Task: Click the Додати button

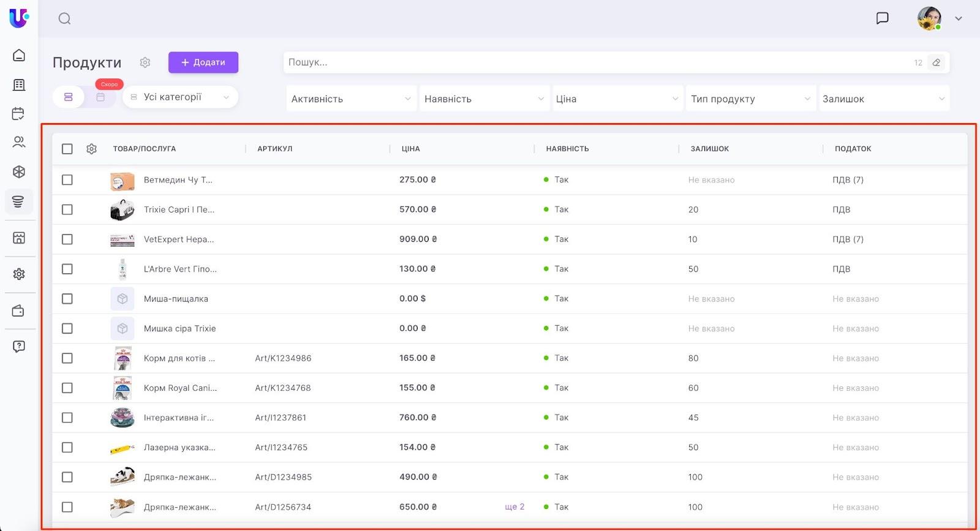Action: [x=203, y=62]
